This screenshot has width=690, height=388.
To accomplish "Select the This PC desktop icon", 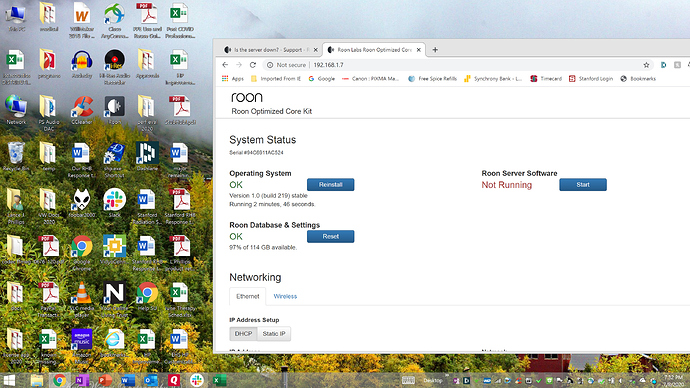I will point(16,18).
